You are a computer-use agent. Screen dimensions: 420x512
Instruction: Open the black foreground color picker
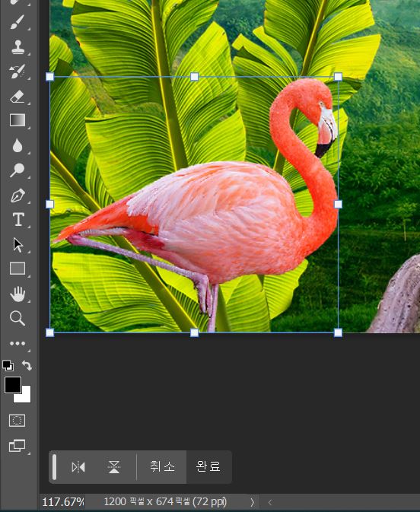click(x=13, y=385)
